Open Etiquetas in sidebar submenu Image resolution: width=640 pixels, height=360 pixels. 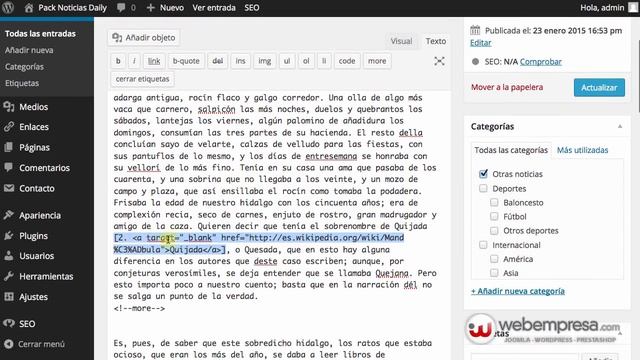point(22,83)
